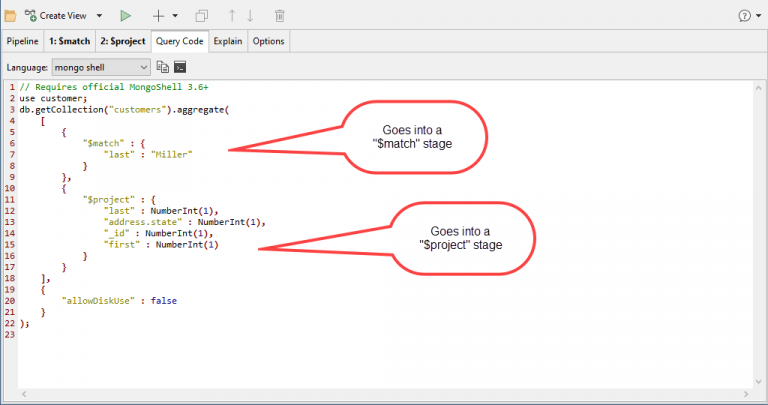Click the Create View button
The image size is (768, 405).
click(x=58, y=16)
